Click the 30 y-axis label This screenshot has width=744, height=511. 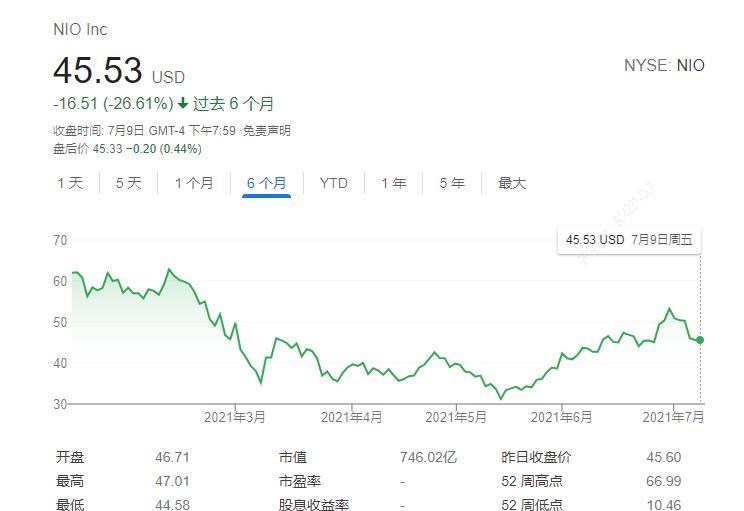(60, 404)
